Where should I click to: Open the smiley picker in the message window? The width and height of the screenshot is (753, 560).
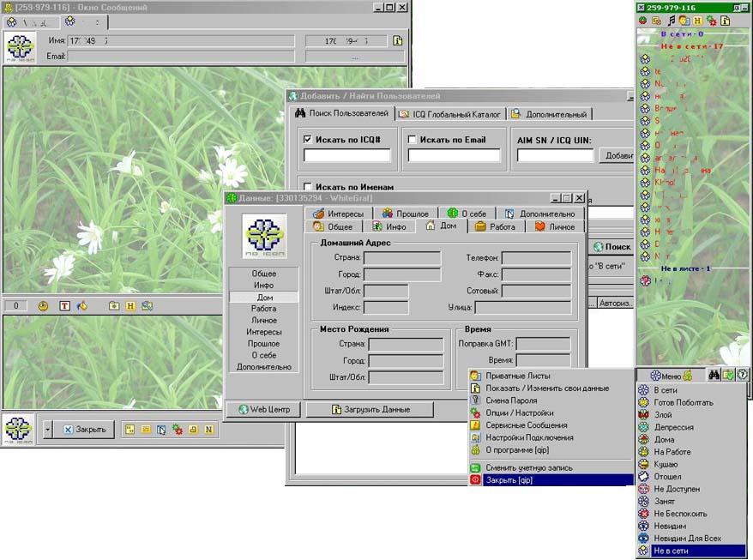coord(43,306)
